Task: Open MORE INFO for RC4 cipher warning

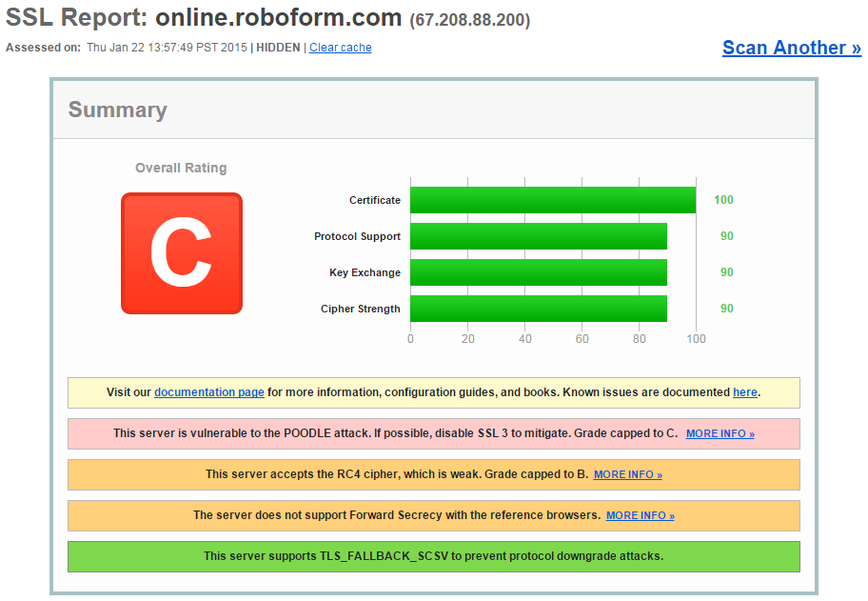Action: coord(627,474)
